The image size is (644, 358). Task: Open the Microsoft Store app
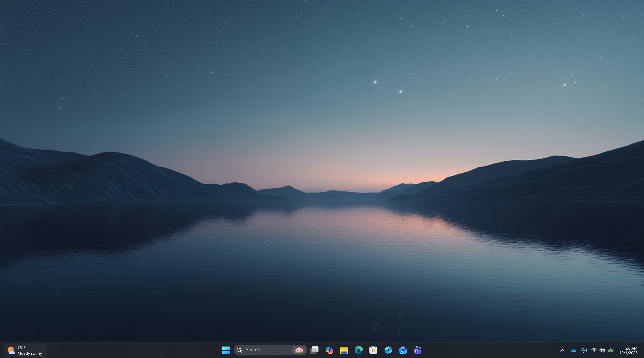pyautogui.click(x=373, y=350)
